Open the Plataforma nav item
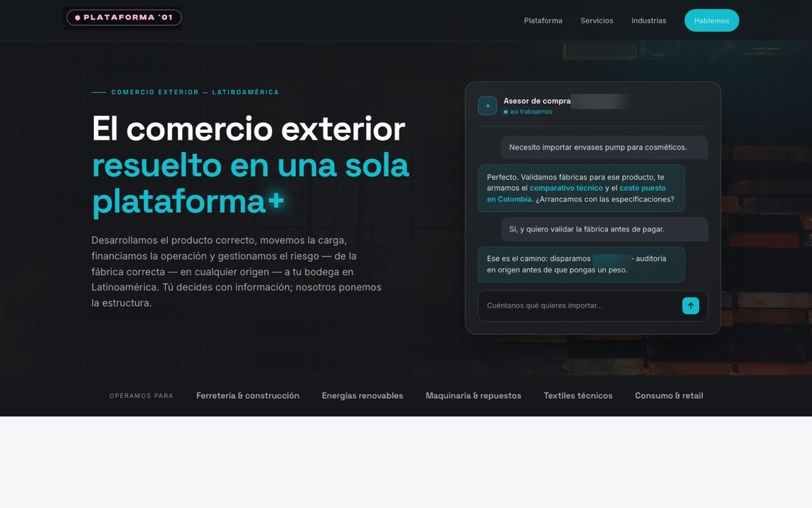 coord(543,20)
